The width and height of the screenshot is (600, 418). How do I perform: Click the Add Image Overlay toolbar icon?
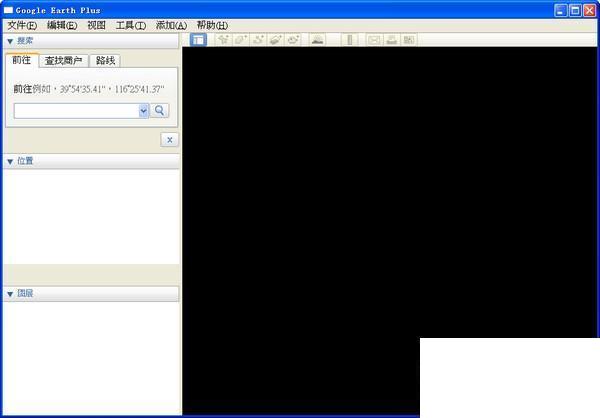click(276, 40)
